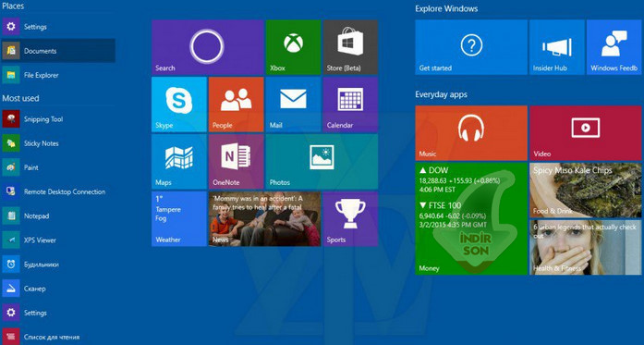Open the People tile
The image size is (644, 345).
click(237, 105)
